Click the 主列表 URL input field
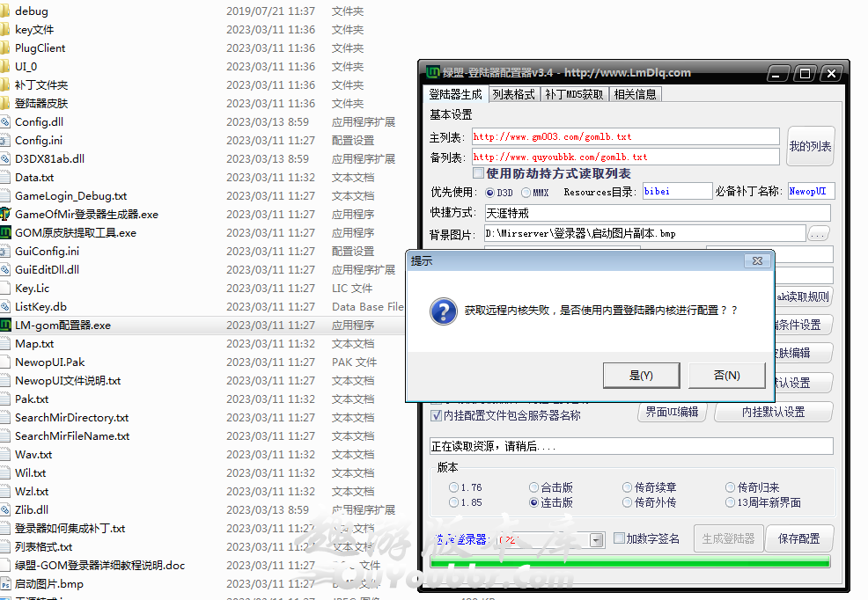 (x=625, y=137)
